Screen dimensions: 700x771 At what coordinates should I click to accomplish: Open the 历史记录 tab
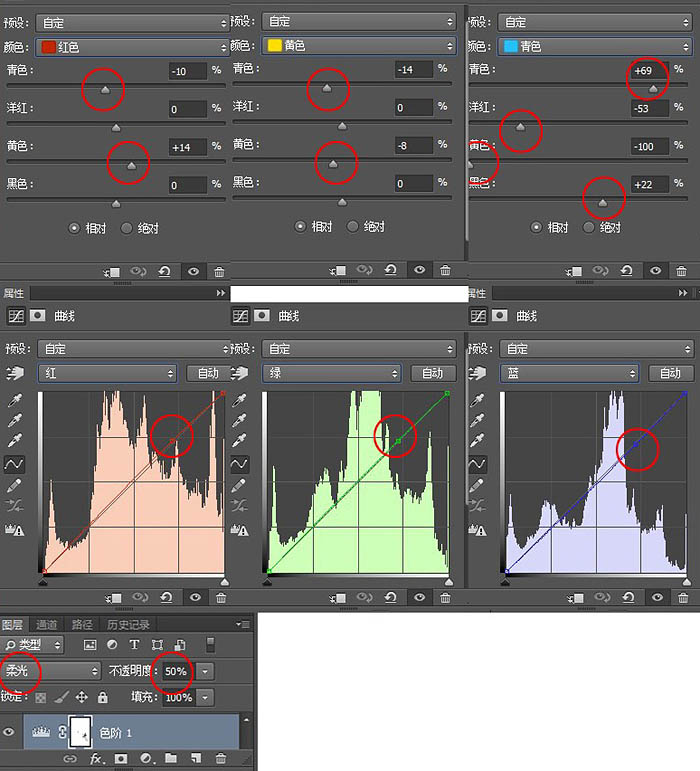(x=128, y=624)
